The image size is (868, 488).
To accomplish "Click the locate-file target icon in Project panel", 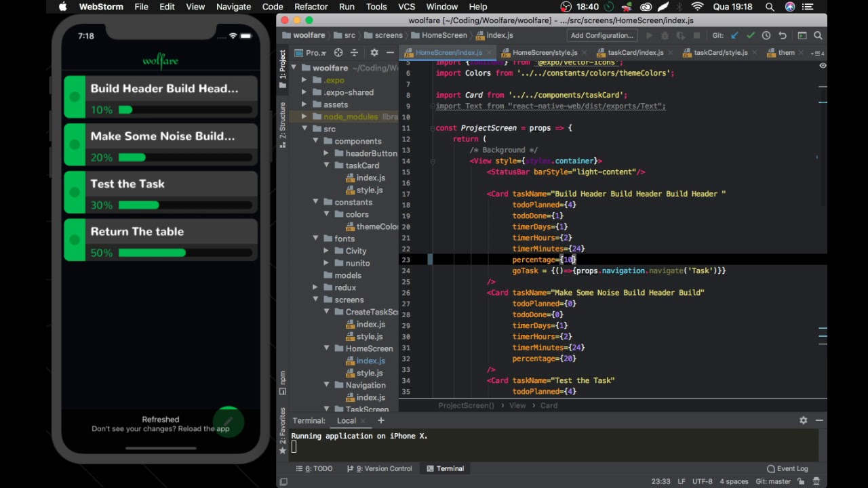I will pos(338,52).
